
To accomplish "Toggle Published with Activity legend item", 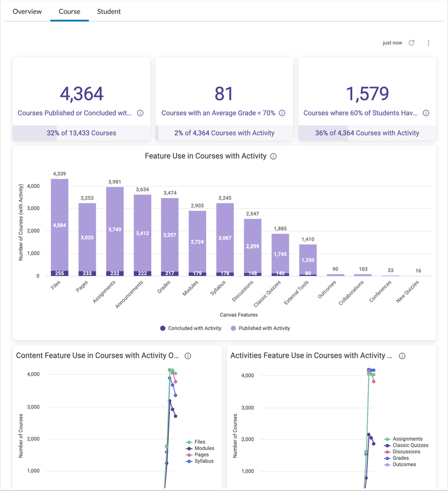I will [260, 328].
